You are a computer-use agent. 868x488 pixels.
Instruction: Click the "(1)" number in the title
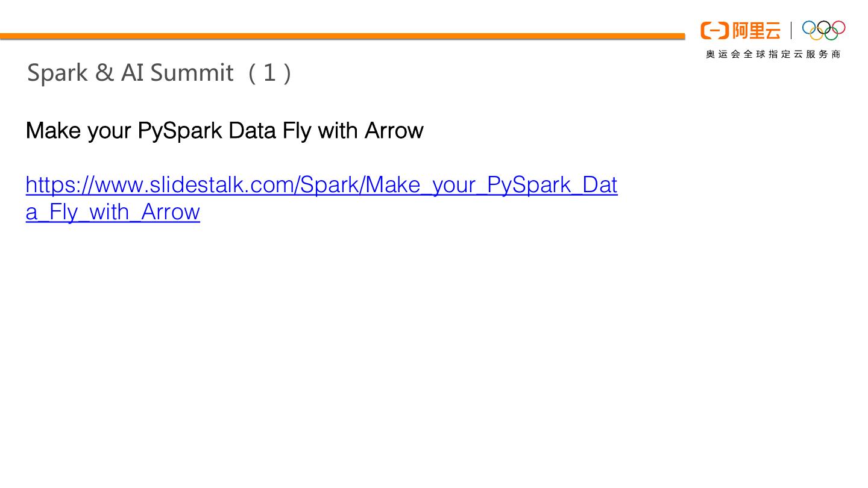269,72
